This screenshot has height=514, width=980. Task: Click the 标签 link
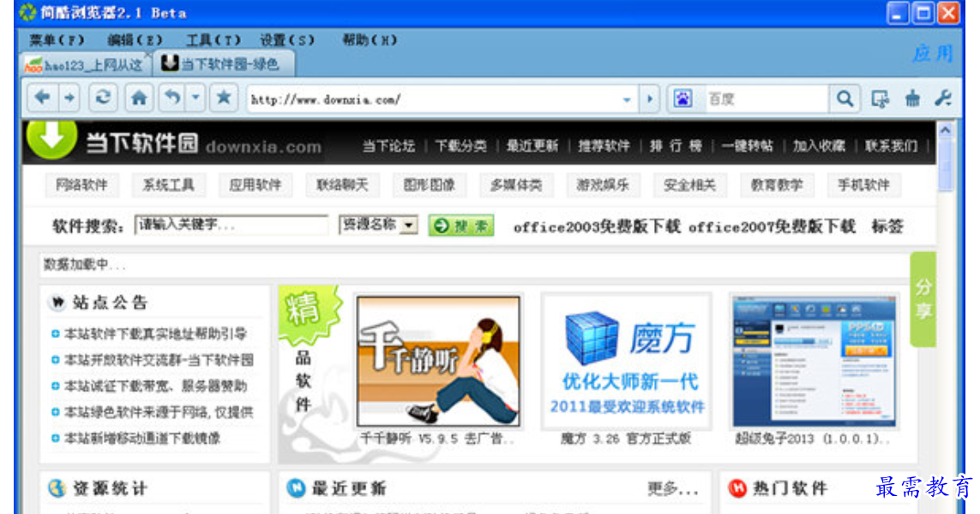pos(887,227)
